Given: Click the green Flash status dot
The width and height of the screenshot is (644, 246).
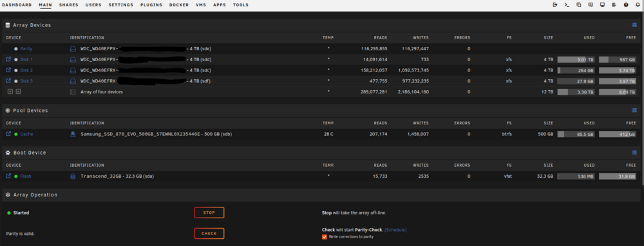Looking at the screenshot, I should coord(16,176).
